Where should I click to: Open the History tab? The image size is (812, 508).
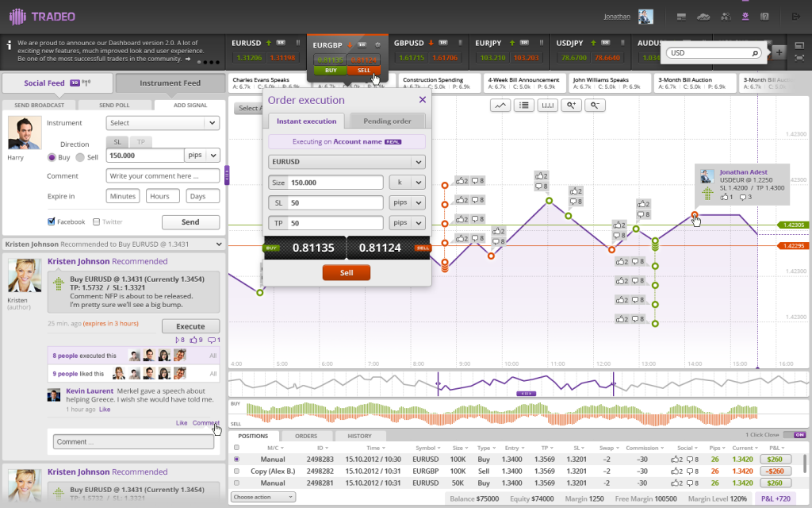(359, 436)
